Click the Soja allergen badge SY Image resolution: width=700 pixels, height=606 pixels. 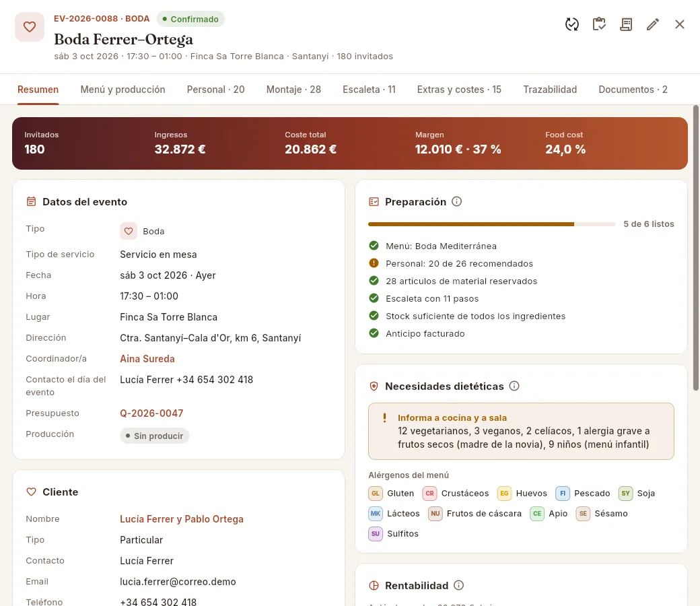[x=625, y=493]
